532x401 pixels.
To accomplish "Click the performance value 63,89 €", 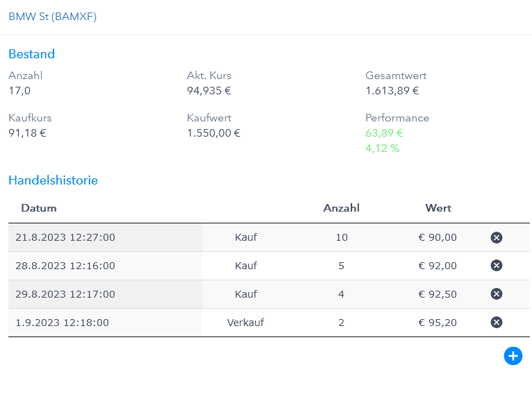I will 384,133.
